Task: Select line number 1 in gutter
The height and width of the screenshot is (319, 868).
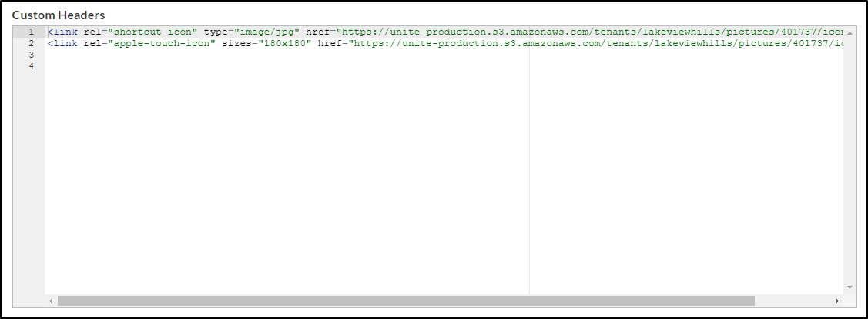Action: click(32, 32)
